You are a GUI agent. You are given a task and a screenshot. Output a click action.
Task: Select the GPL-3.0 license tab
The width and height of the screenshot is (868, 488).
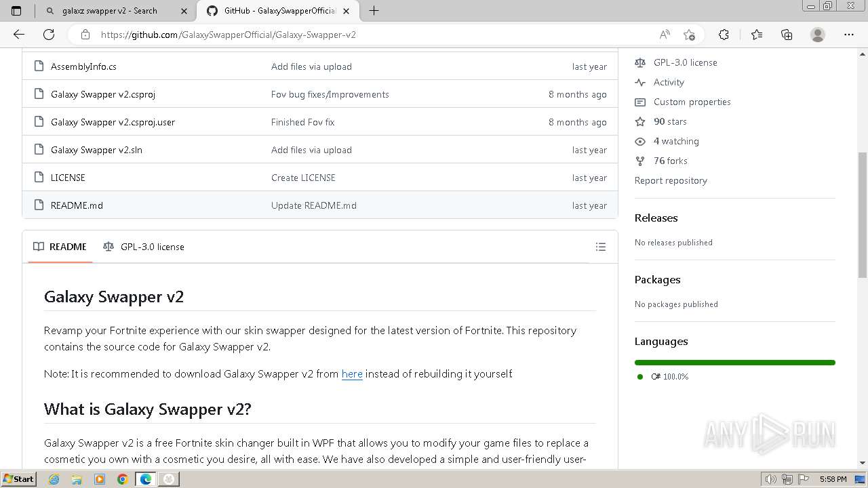(144, 247)
